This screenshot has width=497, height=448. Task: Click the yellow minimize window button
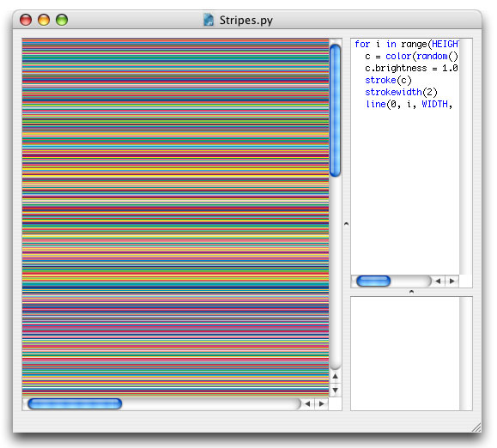tap(44, 20)
